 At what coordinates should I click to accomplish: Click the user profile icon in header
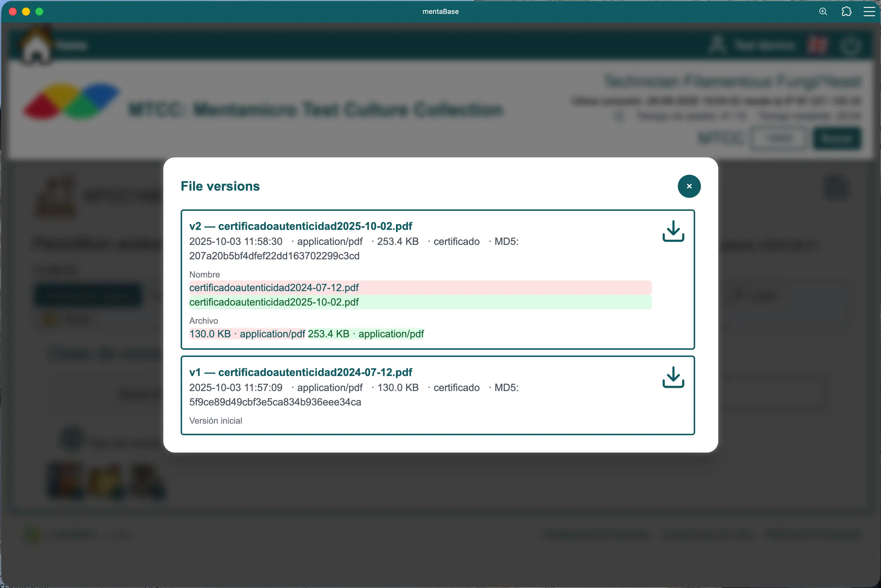[717, 45]
